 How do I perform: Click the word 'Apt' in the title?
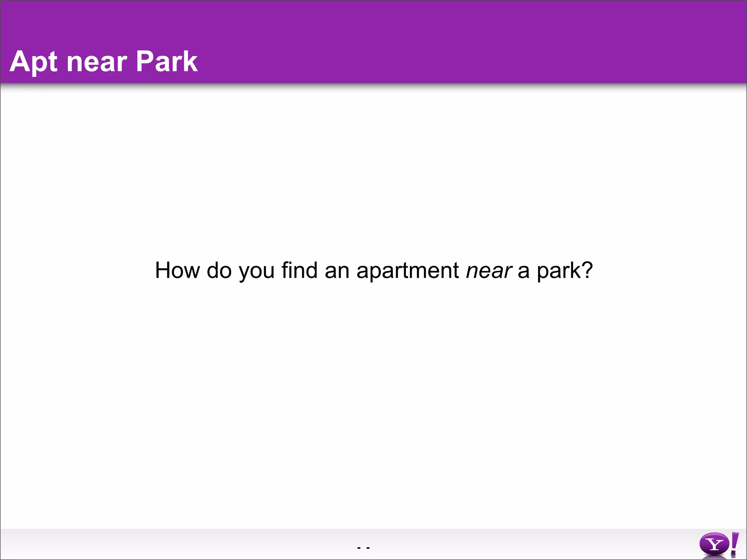[33, 61]
